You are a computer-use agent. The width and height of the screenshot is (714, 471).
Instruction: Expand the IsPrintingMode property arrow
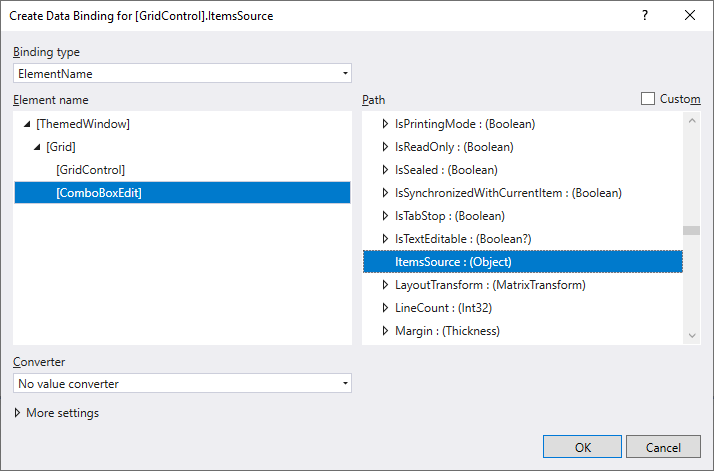tap(385, 125)
